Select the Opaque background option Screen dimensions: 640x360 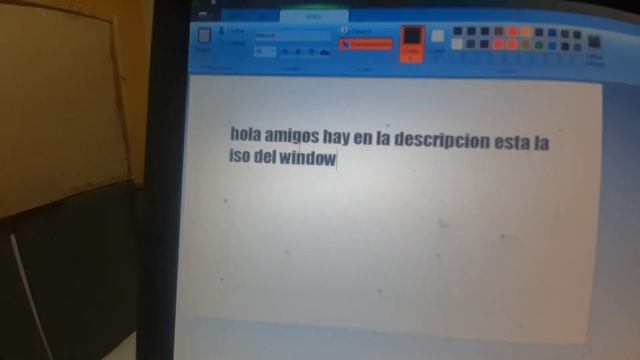pos(356,31)
